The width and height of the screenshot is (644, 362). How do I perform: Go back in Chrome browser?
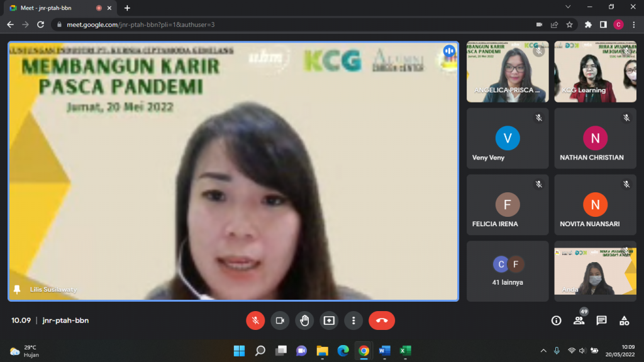10,25
